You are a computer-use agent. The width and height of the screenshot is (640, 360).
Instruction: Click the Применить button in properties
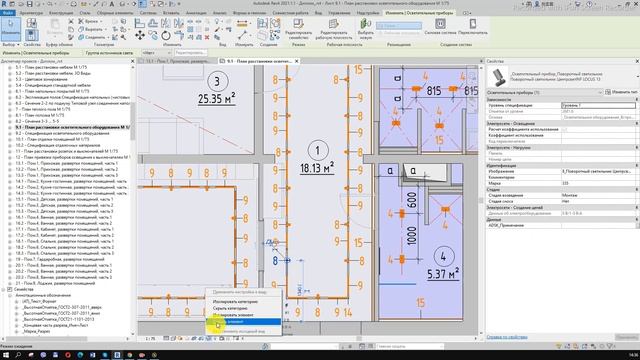(x=627, y=337)
